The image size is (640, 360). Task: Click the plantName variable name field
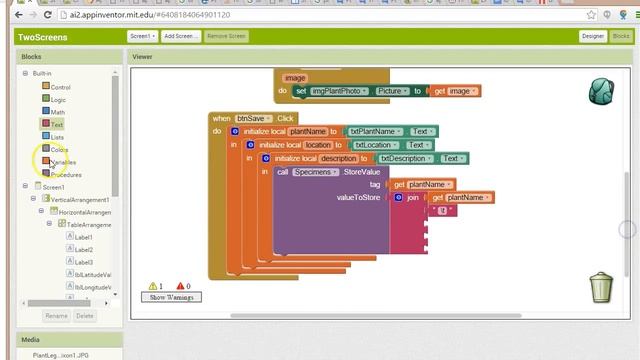(307, 131)
